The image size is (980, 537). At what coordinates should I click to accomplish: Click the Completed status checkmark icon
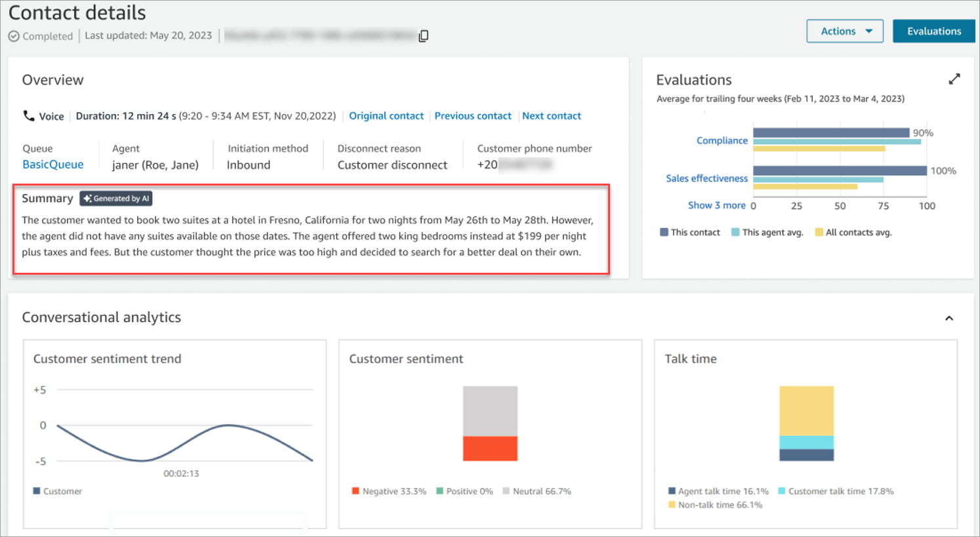click(x=14, y=36)
